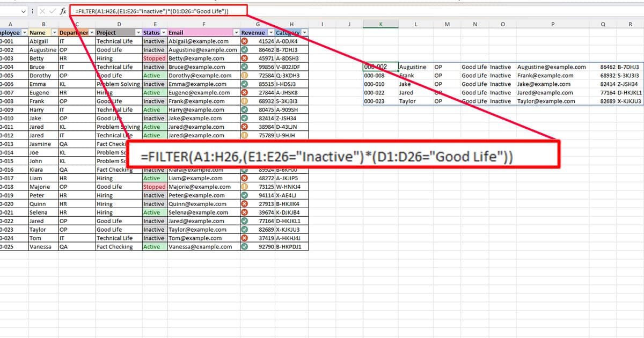Open the Project column filter dropdown
Image resolution: width=644 pixels, height=338 pixels.
pos(138,32)
